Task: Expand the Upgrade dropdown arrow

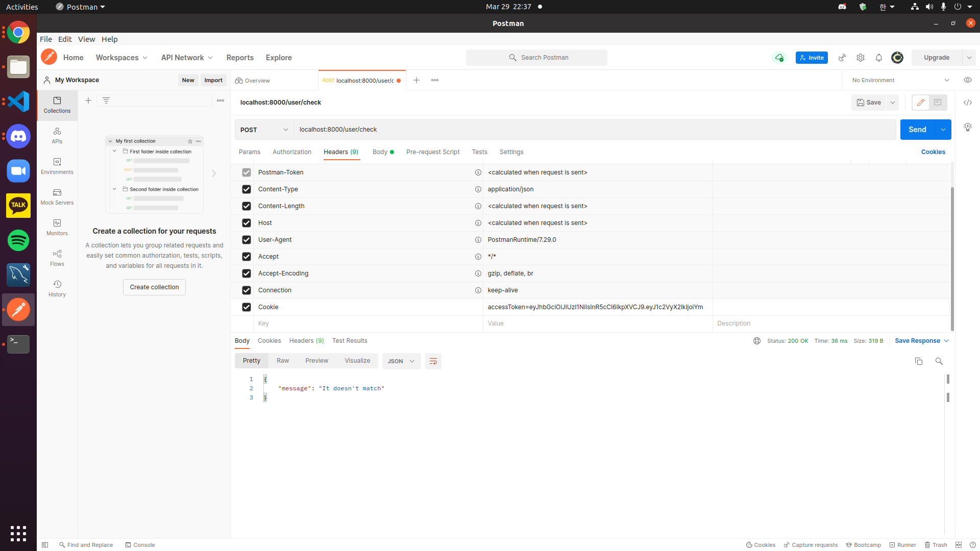Action: click(x=969, y=58)
